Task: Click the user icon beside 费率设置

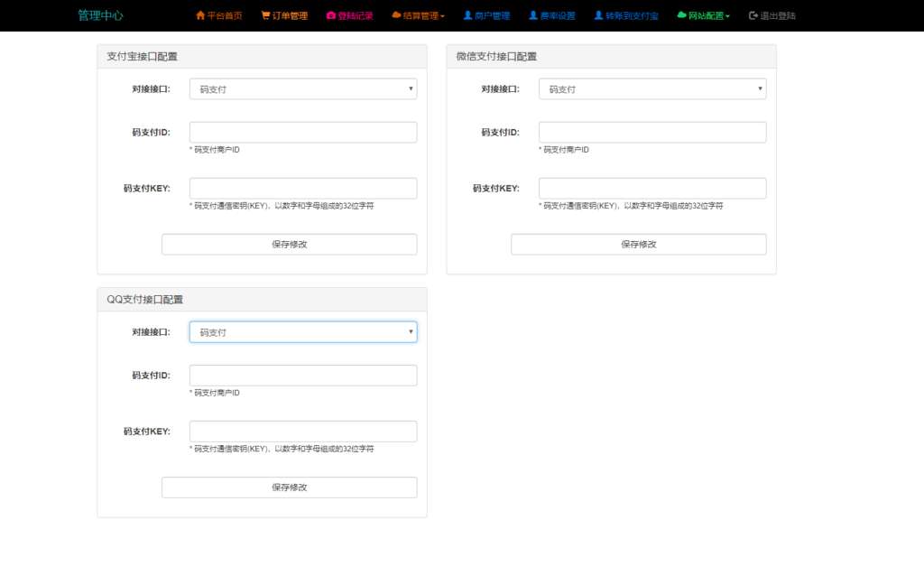Action: click(533, 15)
